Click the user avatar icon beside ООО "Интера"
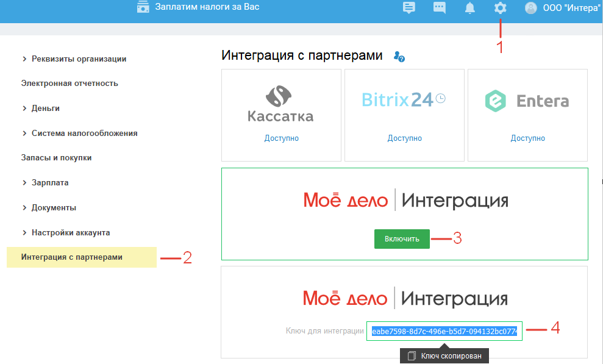This screenshot has height=364, width=603. (530, 8)
